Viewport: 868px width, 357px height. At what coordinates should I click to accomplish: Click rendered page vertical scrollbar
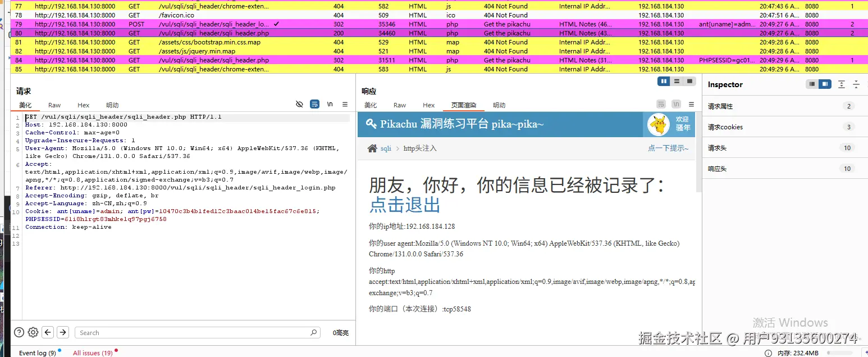[699, 152]
